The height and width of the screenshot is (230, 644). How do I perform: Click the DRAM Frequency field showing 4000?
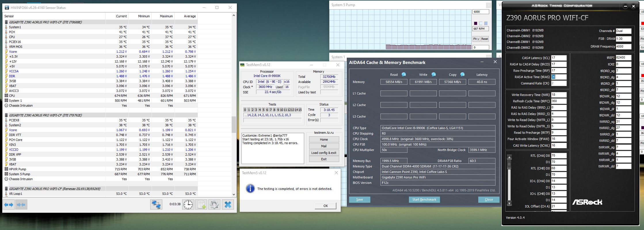(623, 46)
